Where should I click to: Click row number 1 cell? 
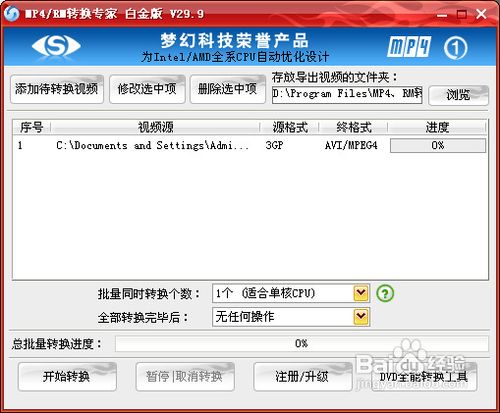click(20, 146)
